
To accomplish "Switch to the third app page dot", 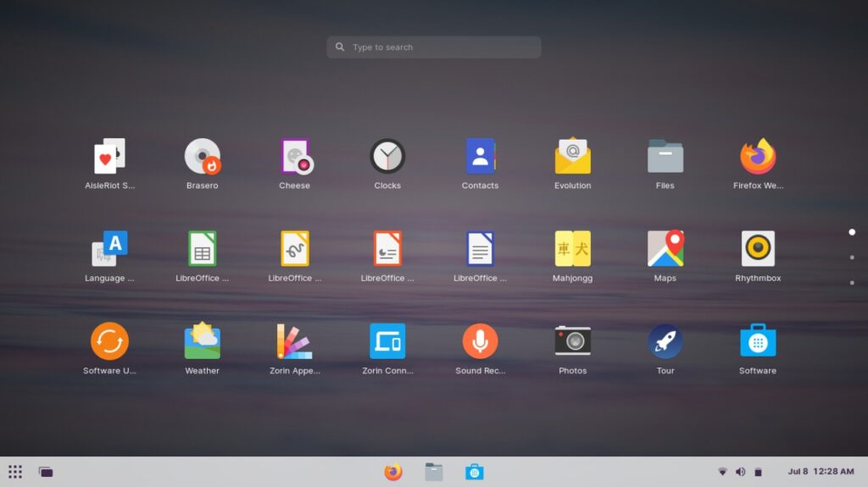I will point(852,283).
